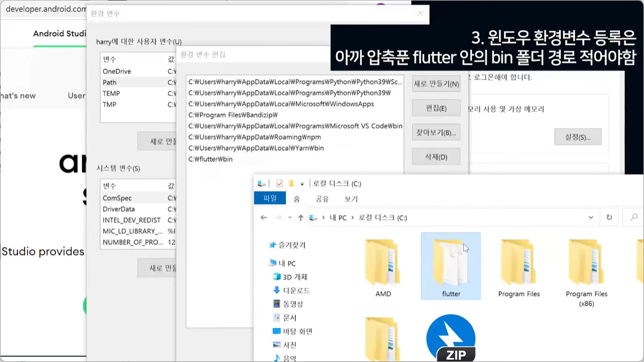The width and height of the screenshot is (644, 362).
Task: Click the 새로 만들기(N) button
Action: coord(436,84)
